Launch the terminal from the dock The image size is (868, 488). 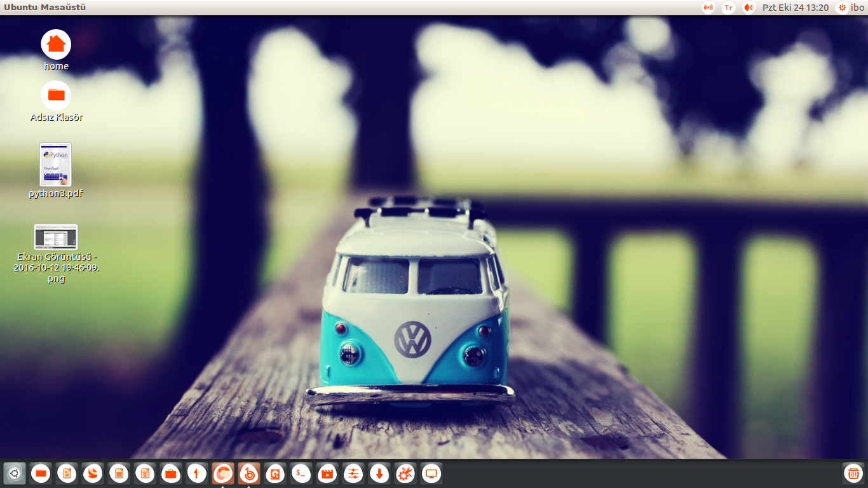click(301, 473)
